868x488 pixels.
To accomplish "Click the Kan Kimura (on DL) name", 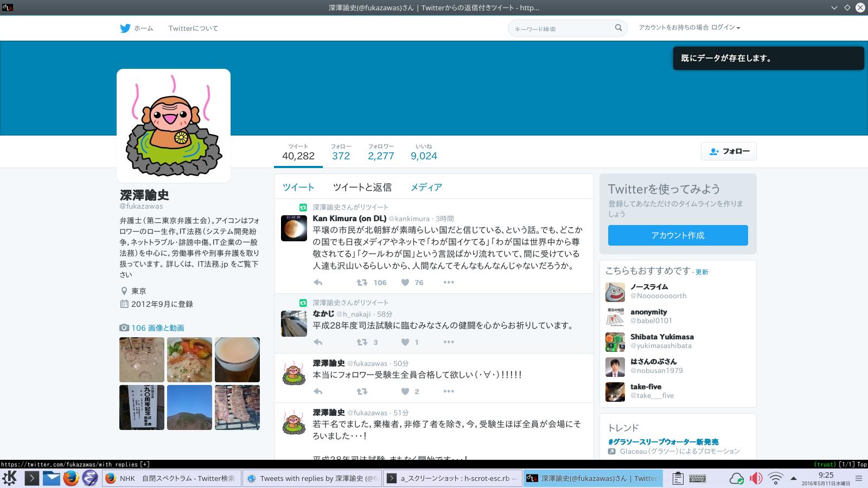I will [349, 219].
